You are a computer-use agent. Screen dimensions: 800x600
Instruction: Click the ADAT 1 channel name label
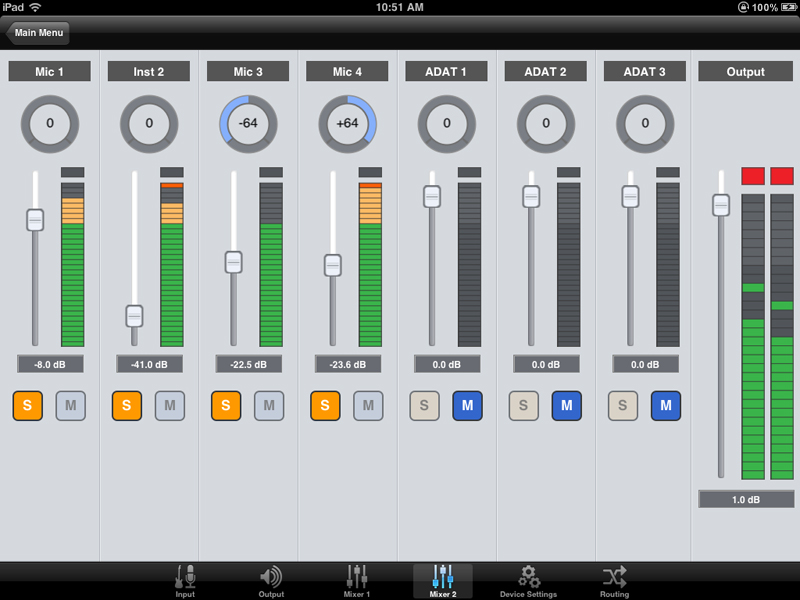(x=446, y=71)
